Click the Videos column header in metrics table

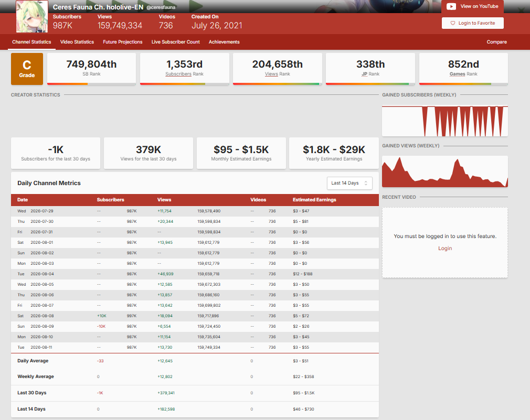point(258,200)
